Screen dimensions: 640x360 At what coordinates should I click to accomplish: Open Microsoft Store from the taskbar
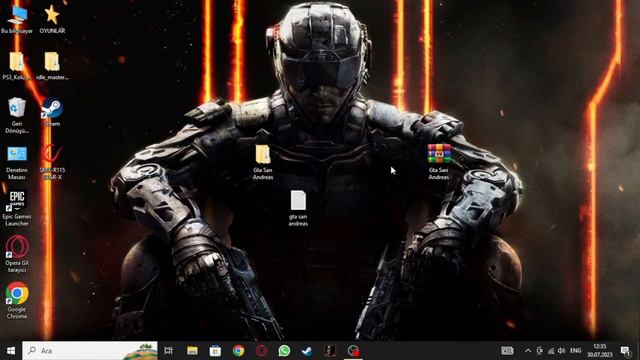(x=215, y=351)
